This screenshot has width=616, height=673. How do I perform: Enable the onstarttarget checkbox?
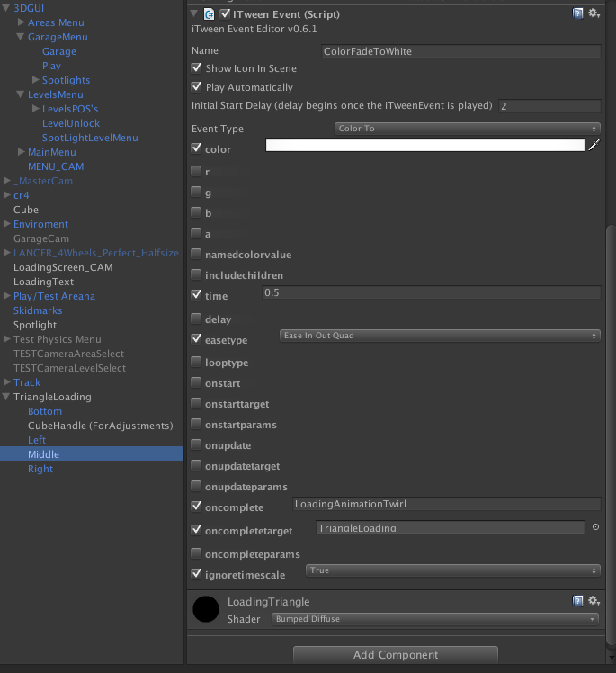(x=196, y=403)
